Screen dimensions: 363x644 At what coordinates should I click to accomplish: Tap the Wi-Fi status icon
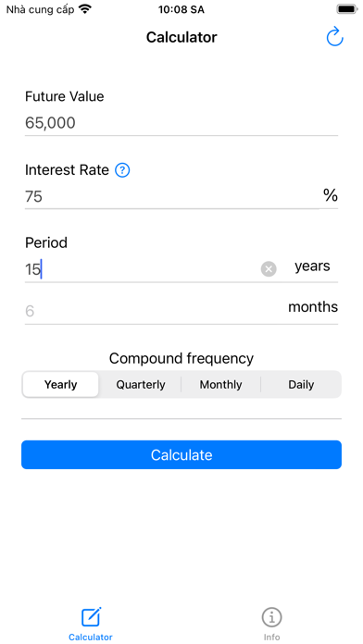click(85, 9)
